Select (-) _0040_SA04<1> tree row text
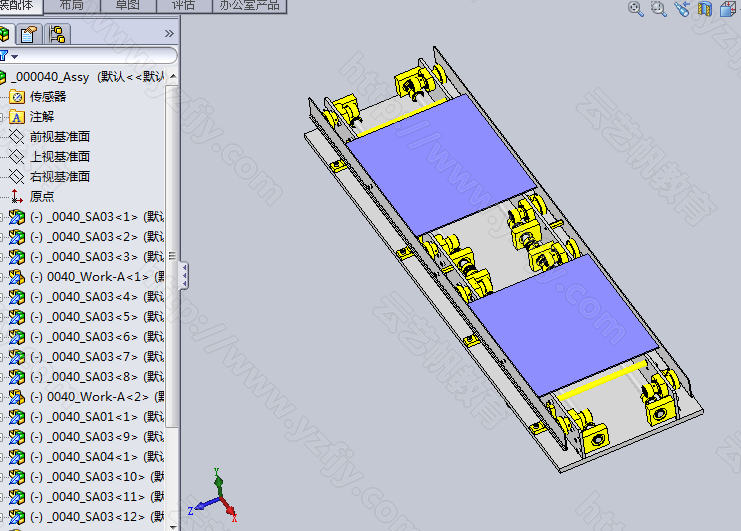The height and width of the screenshot is (531, 741). click(x=97, y=457)
